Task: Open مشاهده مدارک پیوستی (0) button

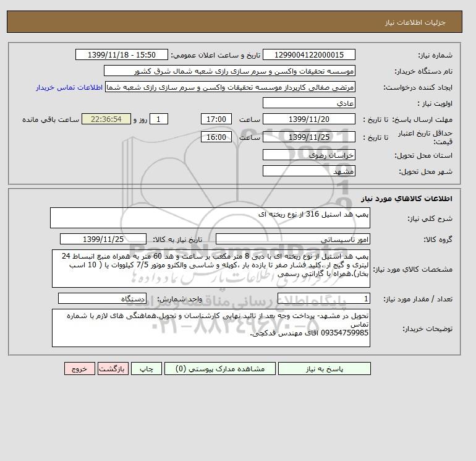Action: pos(220,369)
